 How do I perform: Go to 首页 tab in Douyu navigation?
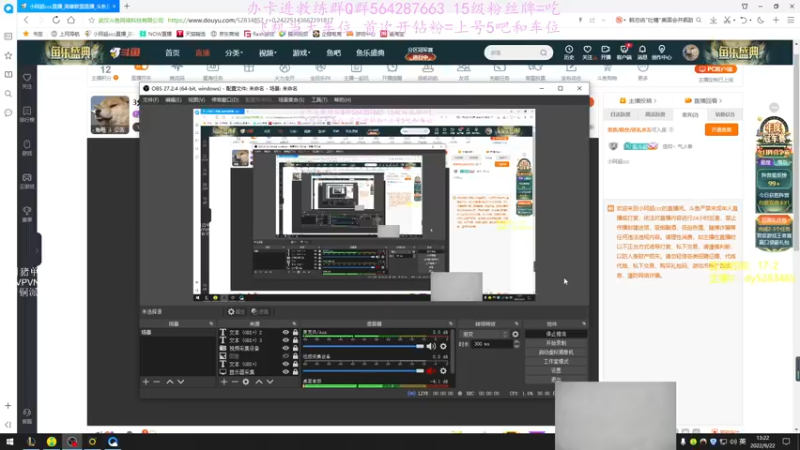point(172,53)
